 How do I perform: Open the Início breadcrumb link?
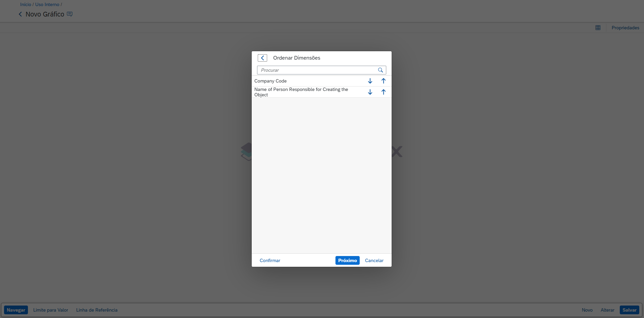26,4
